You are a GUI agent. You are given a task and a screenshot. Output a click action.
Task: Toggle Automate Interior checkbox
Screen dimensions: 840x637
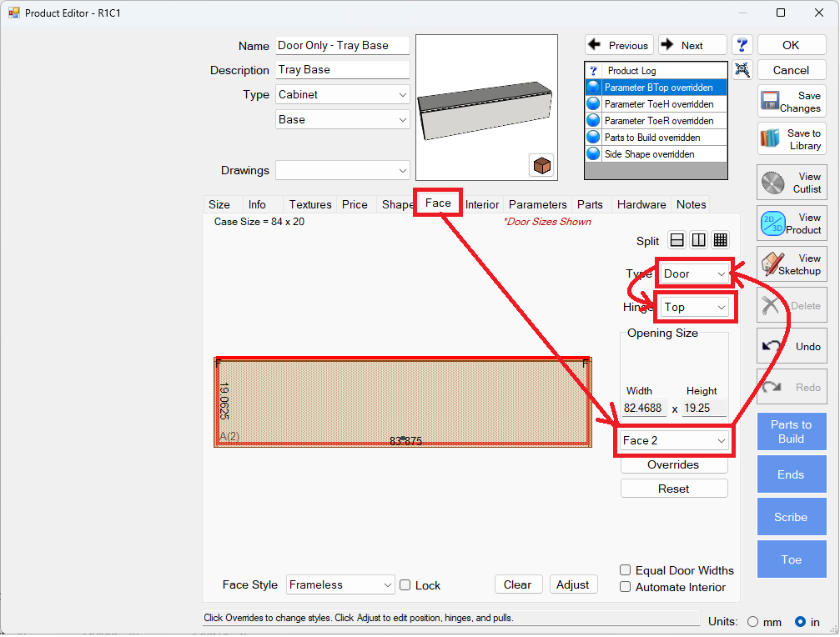pos(626,587)
